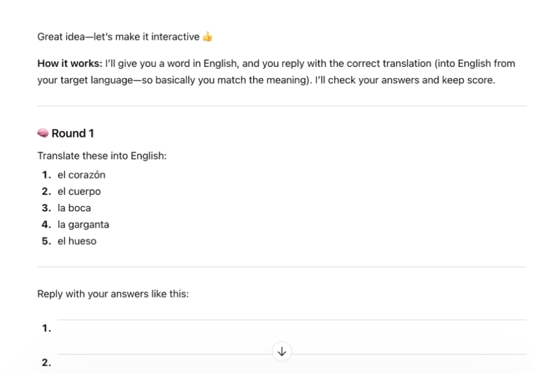The height and width of the screenshot is (392, 545).
Task: Click the 'Great idea—let's make it interactive' sentence
Action: (119, 37)
